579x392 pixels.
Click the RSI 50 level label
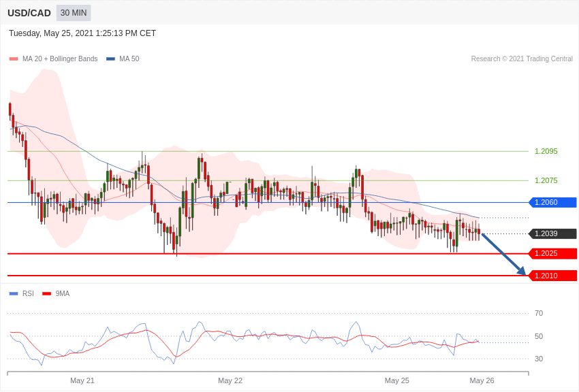coord(539,336)
